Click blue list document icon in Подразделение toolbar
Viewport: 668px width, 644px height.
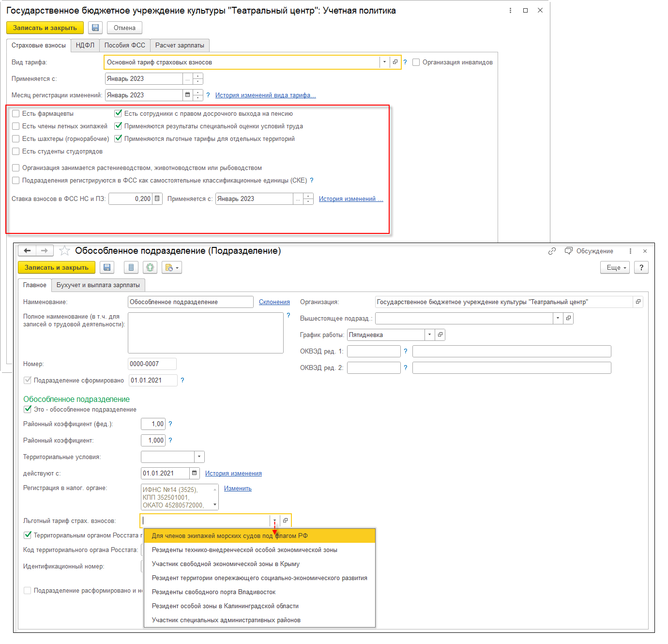[131, 267]
